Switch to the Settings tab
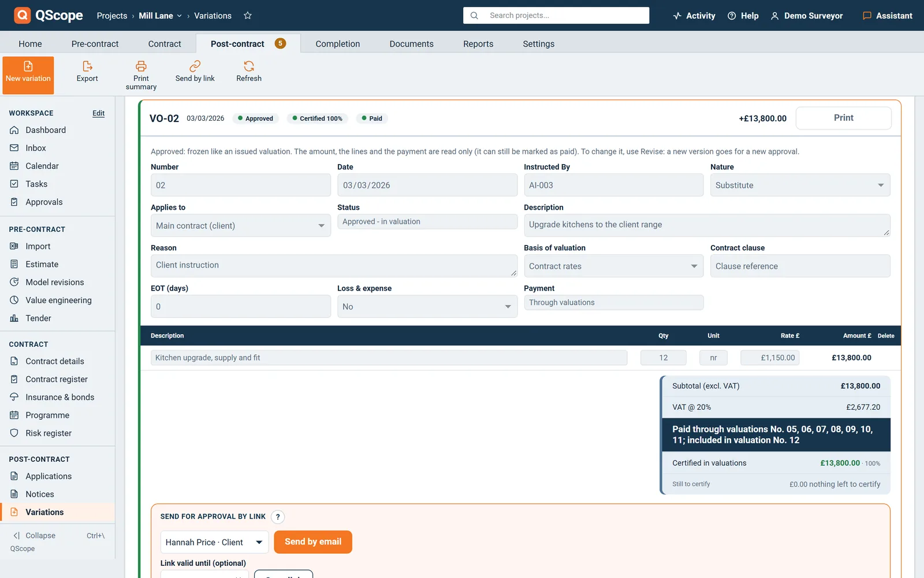This screenshot has width=924, height=578. [x=538, y=44]
